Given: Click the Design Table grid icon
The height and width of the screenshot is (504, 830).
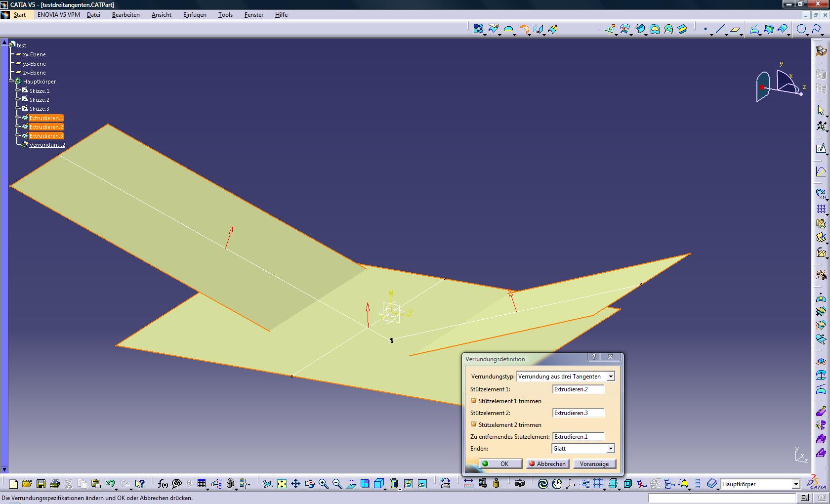Looking at the screenshot, I should point(201,484).
